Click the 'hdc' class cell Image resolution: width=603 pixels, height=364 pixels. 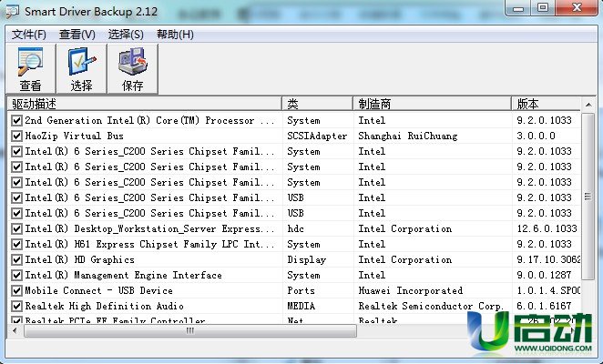tap(295, 228)
